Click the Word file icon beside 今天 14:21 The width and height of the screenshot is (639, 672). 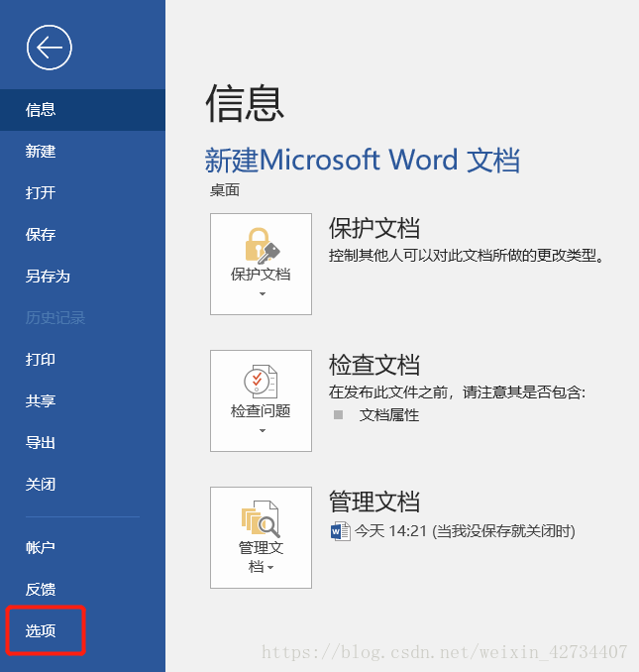[341, 531]
